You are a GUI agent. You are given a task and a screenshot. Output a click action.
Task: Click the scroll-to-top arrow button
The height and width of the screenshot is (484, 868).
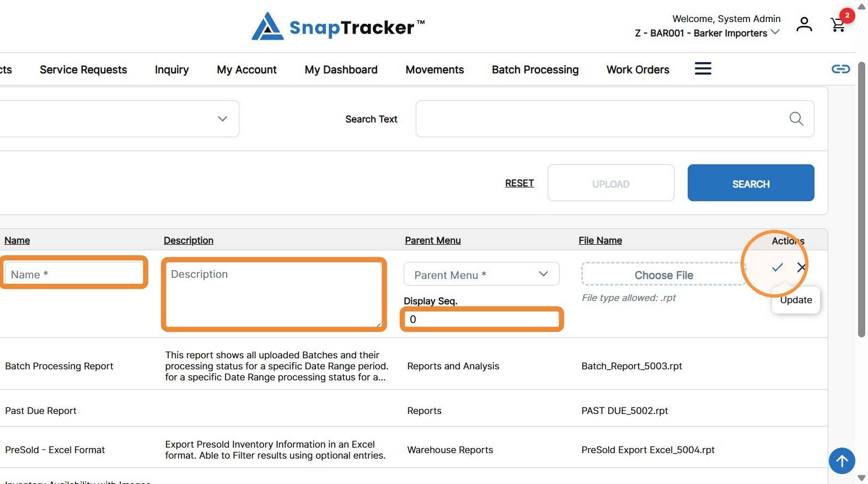click(842, 460)
